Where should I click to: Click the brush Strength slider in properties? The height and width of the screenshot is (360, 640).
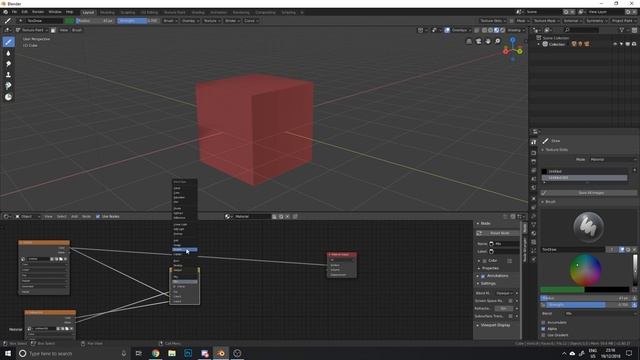588,304
